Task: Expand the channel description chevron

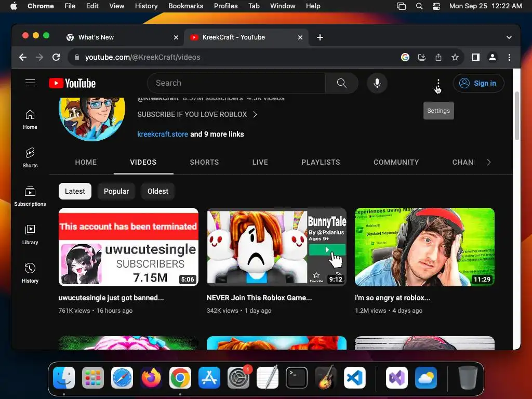Action: (255, 114)
